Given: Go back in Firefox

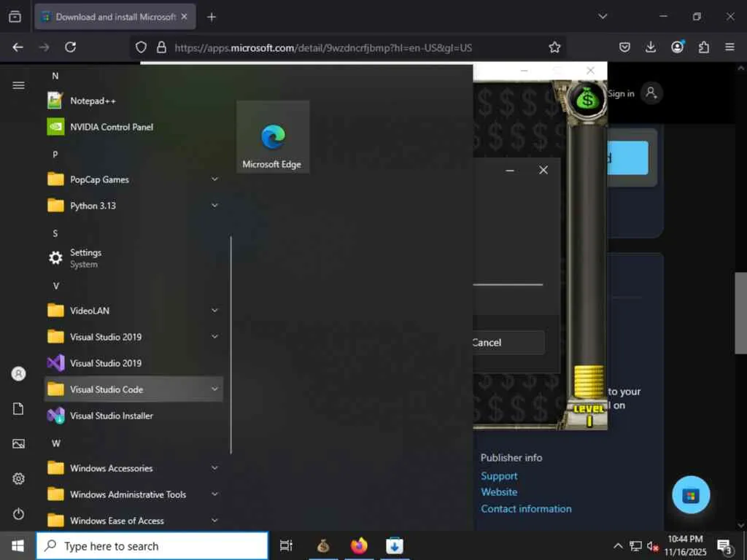Looking at the screenshot, I should pos(18,47).
